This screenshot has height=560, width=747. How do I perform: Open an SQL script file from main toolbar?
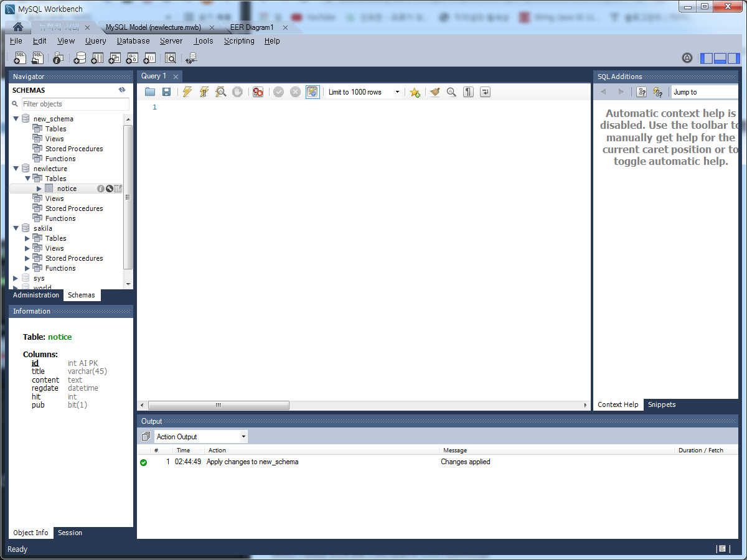(38, 58)
